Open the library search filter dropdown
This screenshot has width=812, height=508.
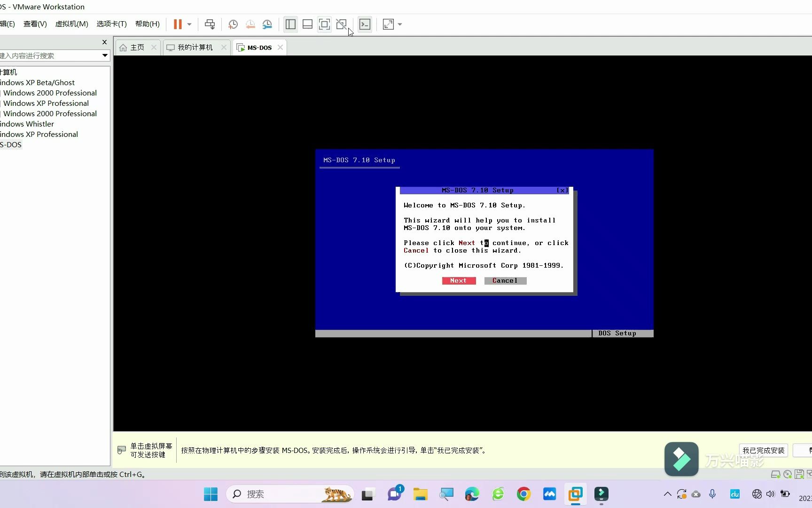(105, 56)
